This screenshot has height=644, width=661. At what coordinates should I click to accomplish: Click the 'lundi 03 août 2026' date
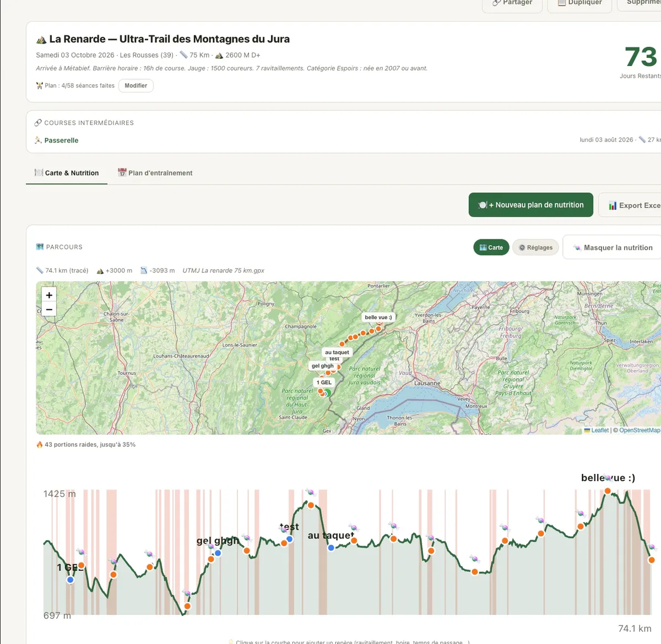pyautogui.click(x=606, y=140)
